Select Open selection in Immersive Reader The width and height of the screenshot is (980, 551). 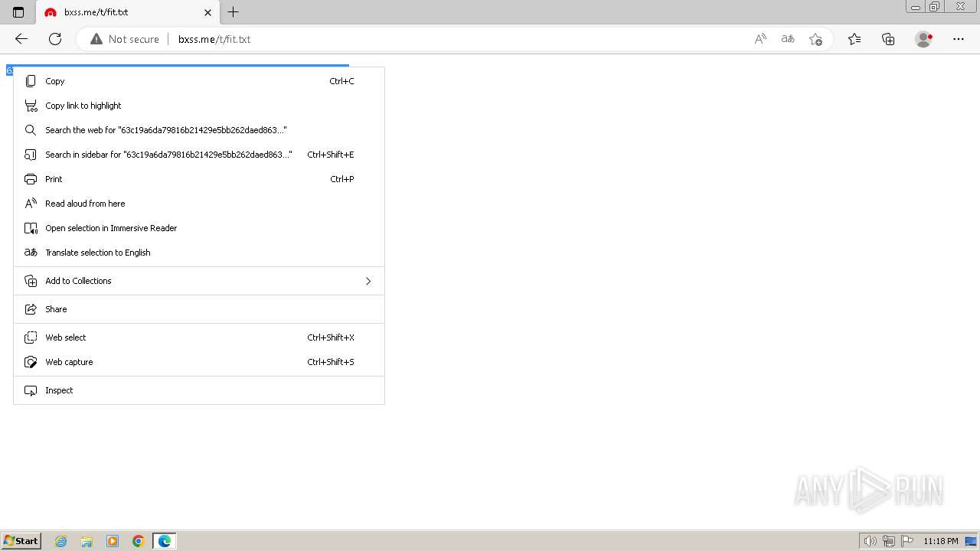(199, 228)
